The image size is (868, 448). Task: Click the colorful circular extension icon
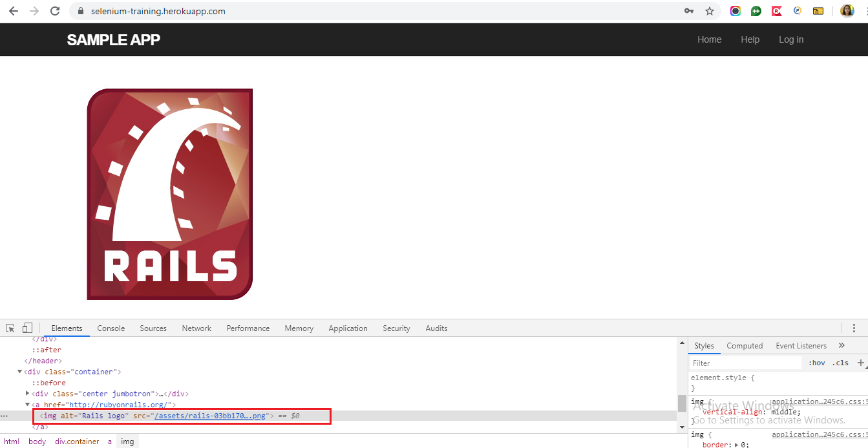tap(736, 11)
